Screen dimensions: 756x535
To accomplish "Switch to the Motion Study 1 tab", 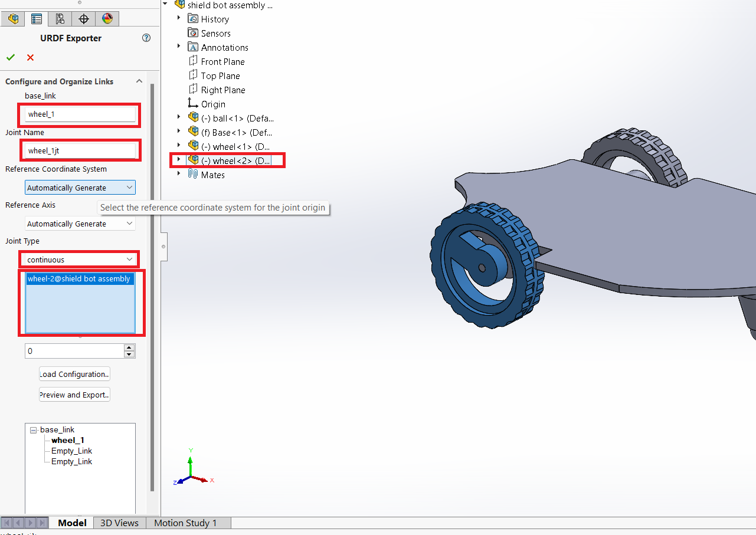I will pos(185,523).
